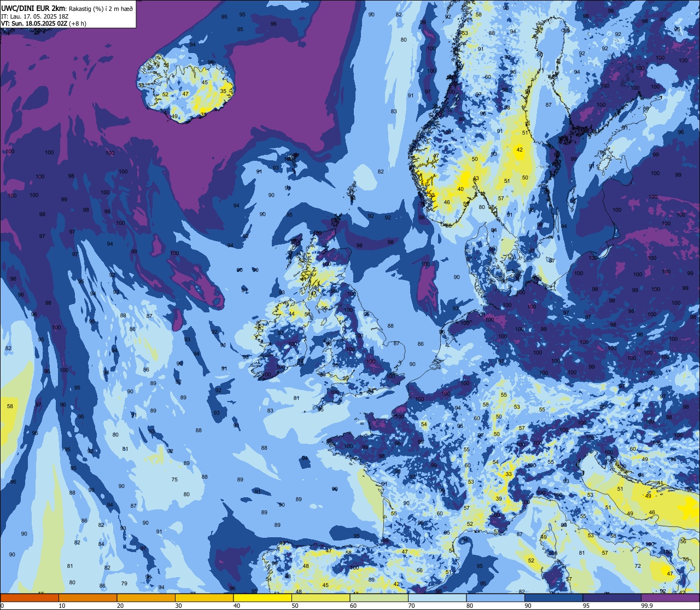Click the light blue 70–80 legend swatch
Screen dimensions: 700x610
(x=437, y=597)
